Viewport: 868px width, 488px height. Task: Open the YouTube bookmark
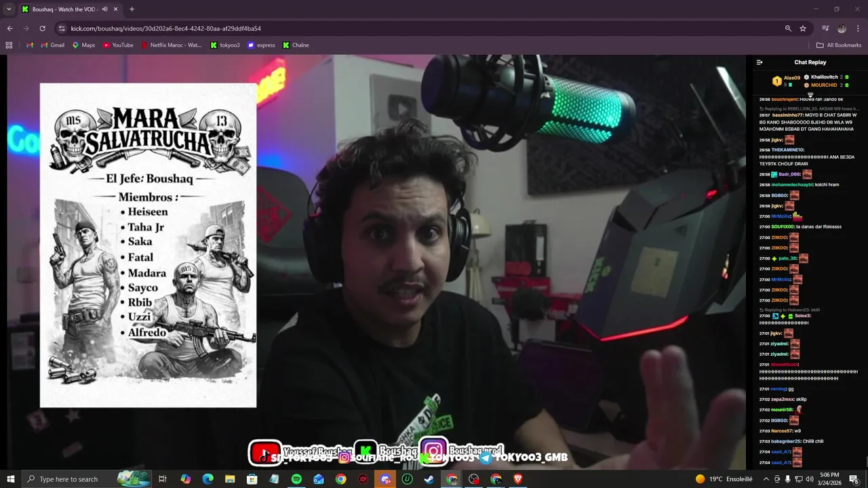(x=118, y=45)
